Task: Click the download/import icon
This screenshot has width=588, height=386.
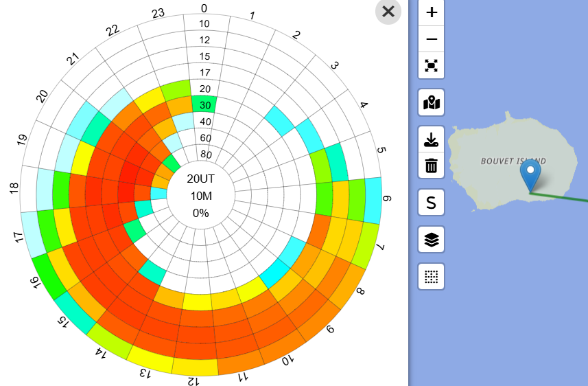Action: (432, 139)
